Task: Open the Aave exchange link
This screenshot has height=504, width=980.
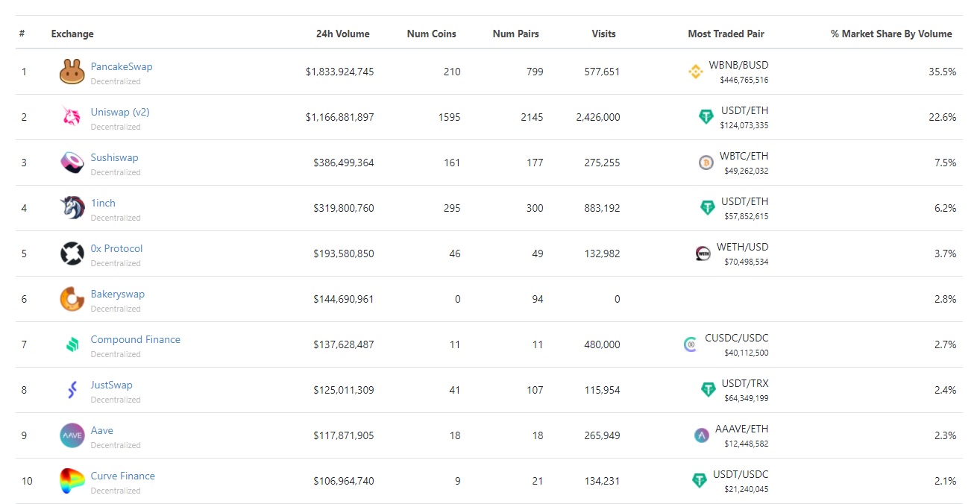Action: [x=102, y=430]
